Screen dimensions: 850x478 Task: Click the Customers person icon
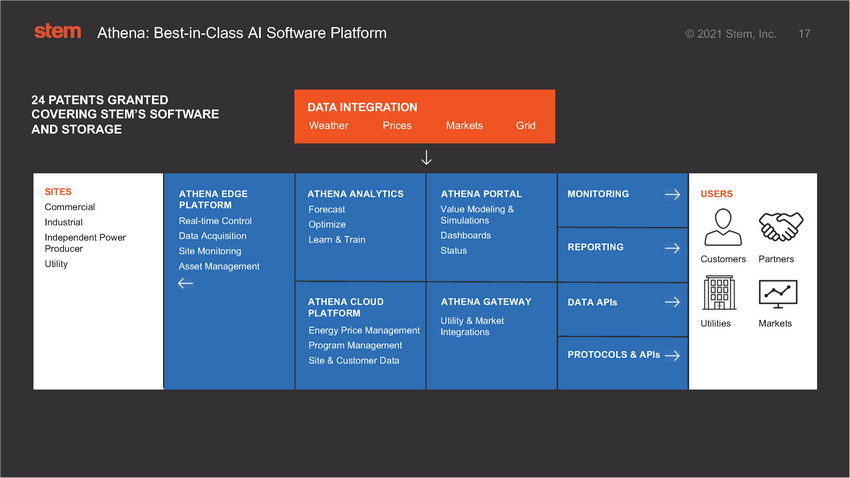click(722, 229)
